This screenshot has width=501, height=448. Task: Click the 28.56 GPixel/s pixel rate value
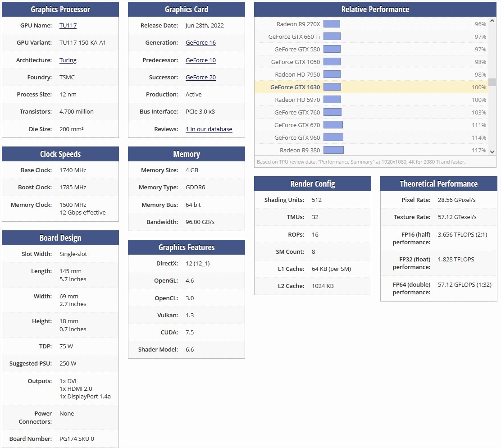click(x=456, y=200)
